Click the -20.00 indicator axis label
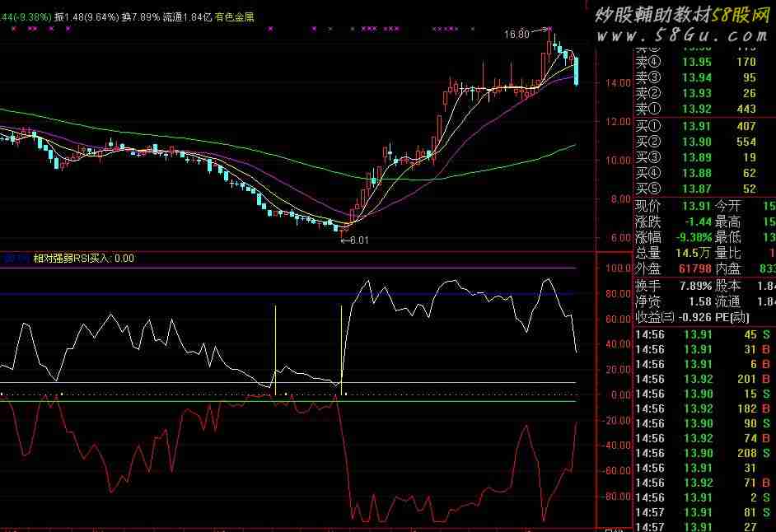This screenshot has width=776, height=532. [x=617, y=420]
